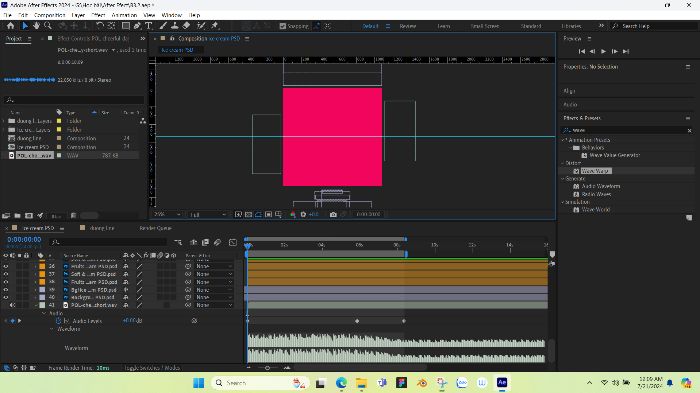Collapse the Audio property group
Viewport: 700px width, 393px height.
point(44,313)
